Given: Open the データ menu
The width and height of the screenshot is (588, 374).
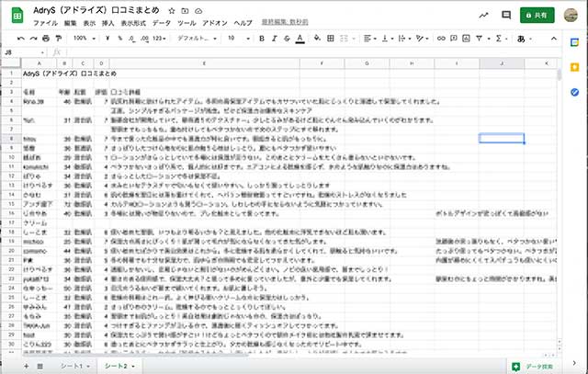Looking at the screenshot, I should pyautogui.click(x=162, y=23).
